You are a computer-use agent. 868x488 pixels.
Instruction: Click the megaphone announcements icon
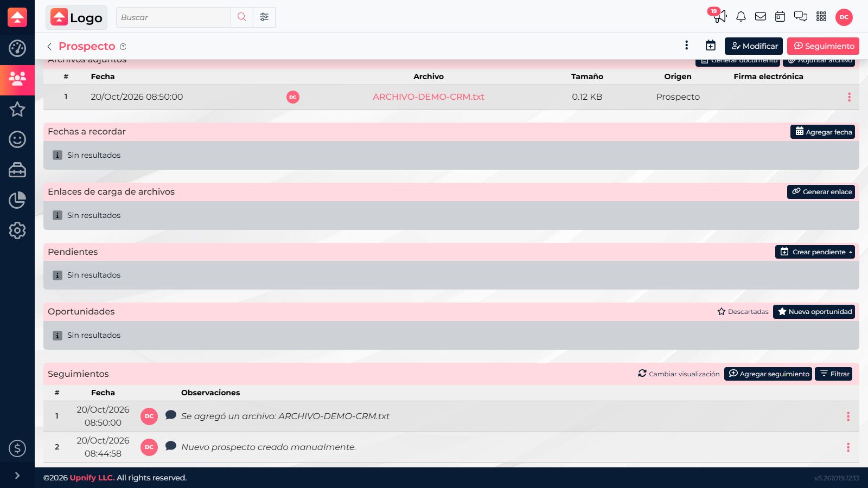click(x=720, y=16)
